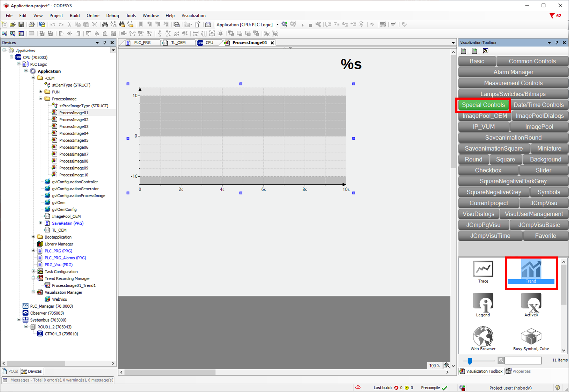Open the Measurement Controls toolbox category
Viewport: 569px width, 392px height.
pyautogui.click(x=513, y=83)
